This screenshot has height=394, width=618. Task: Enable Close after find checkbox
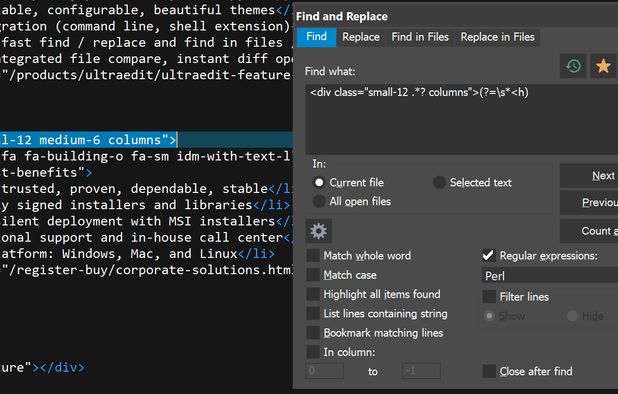[489, 371]
